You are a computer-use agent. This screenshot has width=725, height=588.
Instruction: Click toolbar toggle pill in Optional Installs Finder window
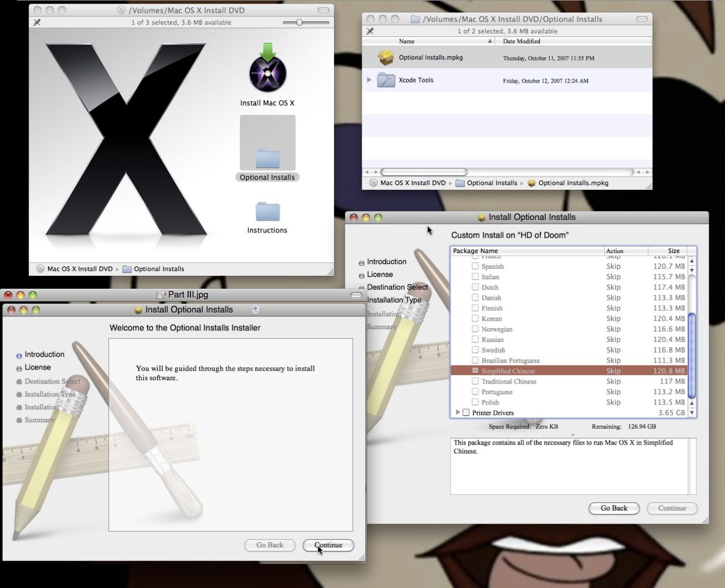coord(642,19)
